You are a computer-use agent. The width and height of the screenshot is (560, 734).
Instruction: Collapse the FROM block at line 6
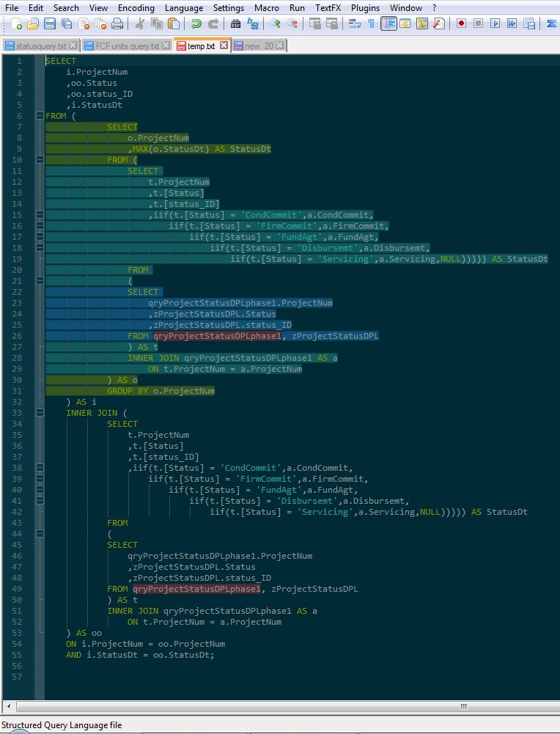tap(40, 116)
